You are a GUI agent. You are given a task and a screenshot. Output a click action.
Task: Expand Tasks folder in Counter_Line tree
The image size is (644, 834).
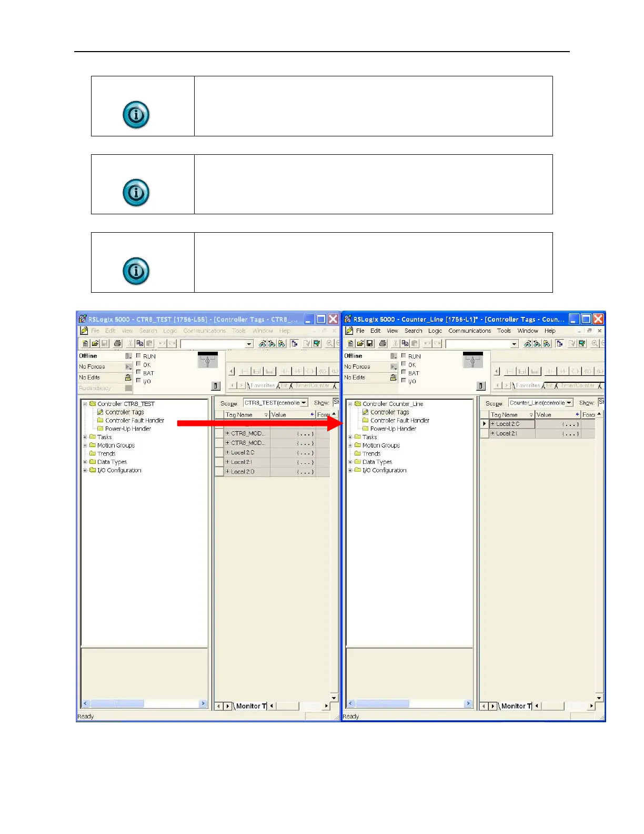point(350,437)
